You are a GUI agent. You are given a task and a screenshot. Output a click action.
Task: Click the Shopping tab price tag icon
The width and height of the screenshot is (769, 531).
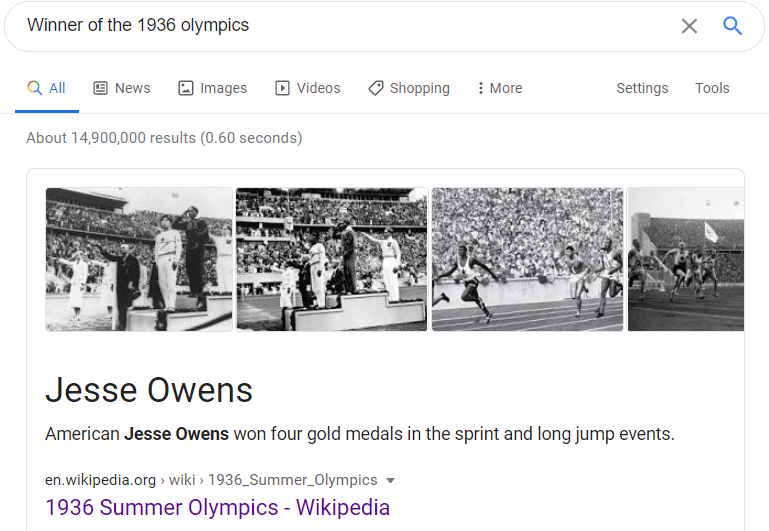pos(376,88)
